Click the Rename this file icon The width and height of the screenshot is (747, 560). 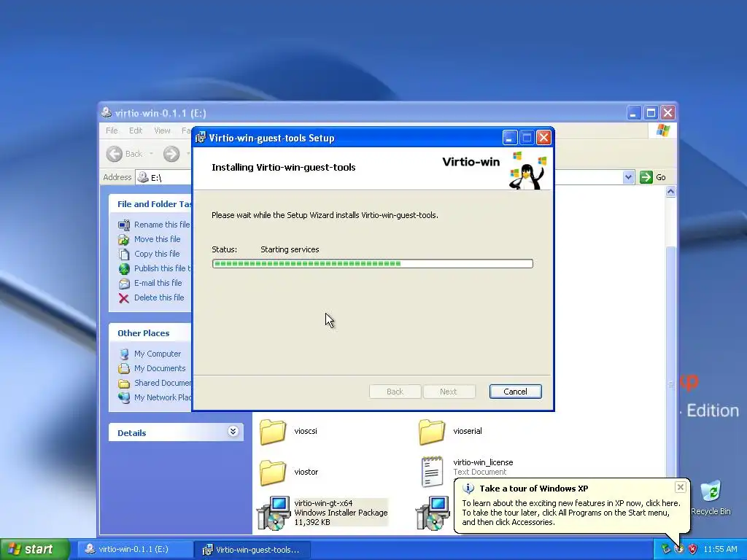(x=124, y=225)
